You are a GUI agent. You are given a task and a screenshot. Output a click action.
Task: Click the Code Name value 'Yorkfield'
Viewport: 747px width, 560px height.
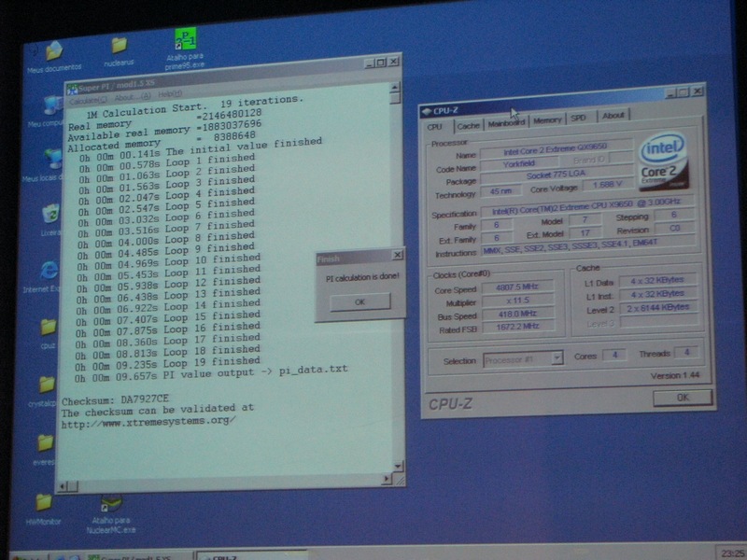519,164
